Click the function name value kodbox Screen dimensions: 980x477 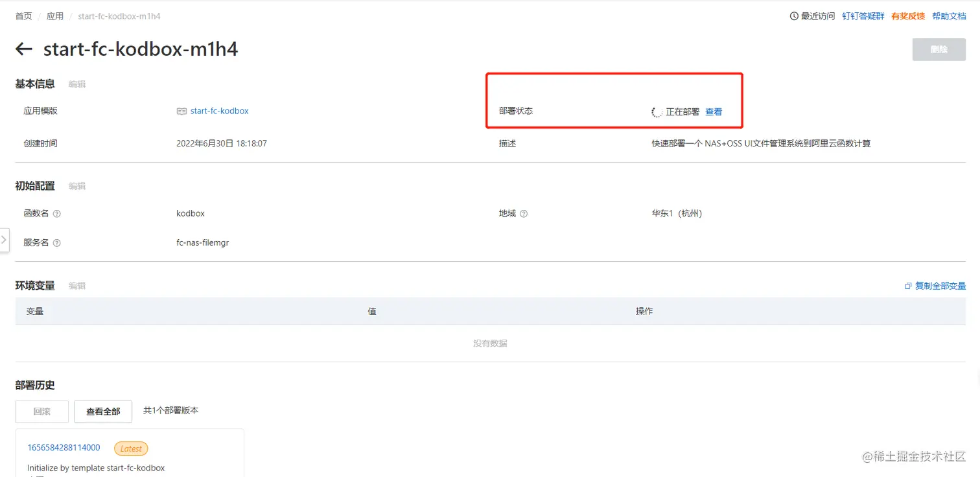191,213
